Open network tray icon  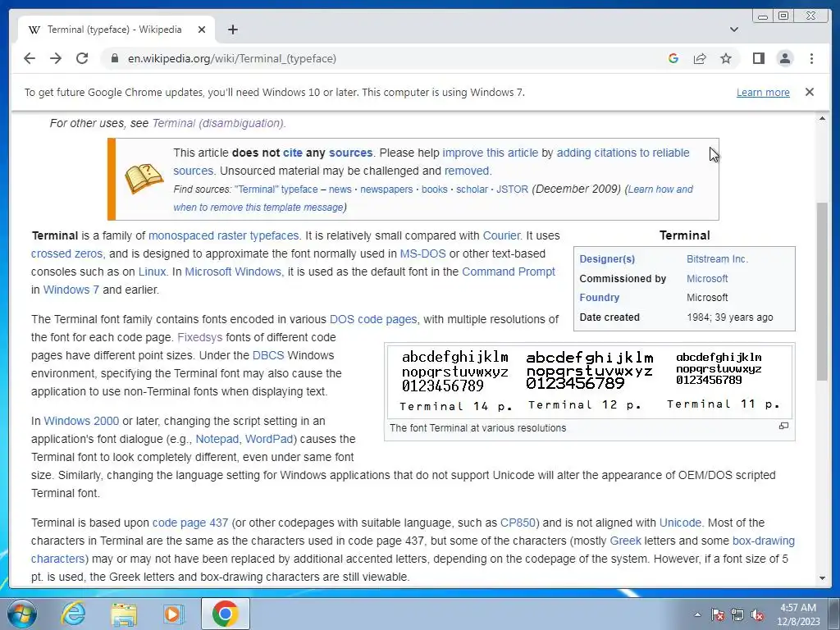[x=737, y=614]
